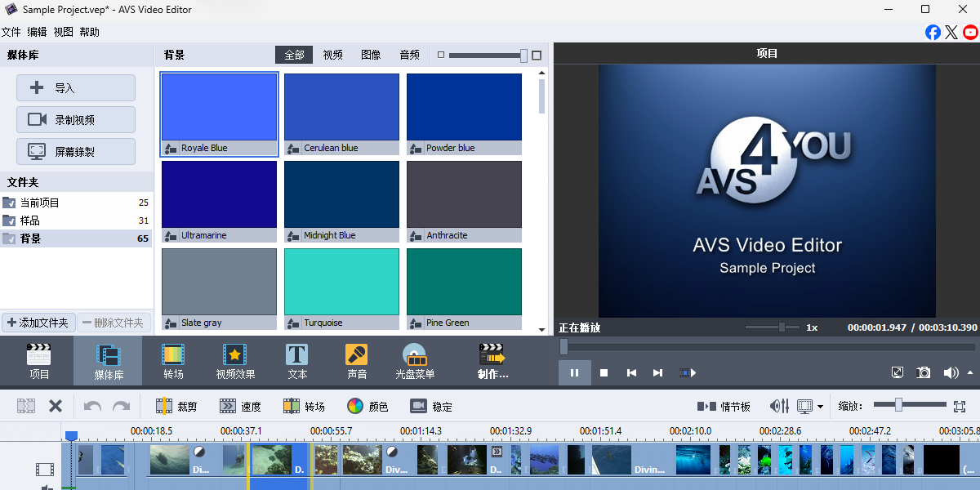
Task: Click the speaker volume icon in preview
Action: [951, 372]
